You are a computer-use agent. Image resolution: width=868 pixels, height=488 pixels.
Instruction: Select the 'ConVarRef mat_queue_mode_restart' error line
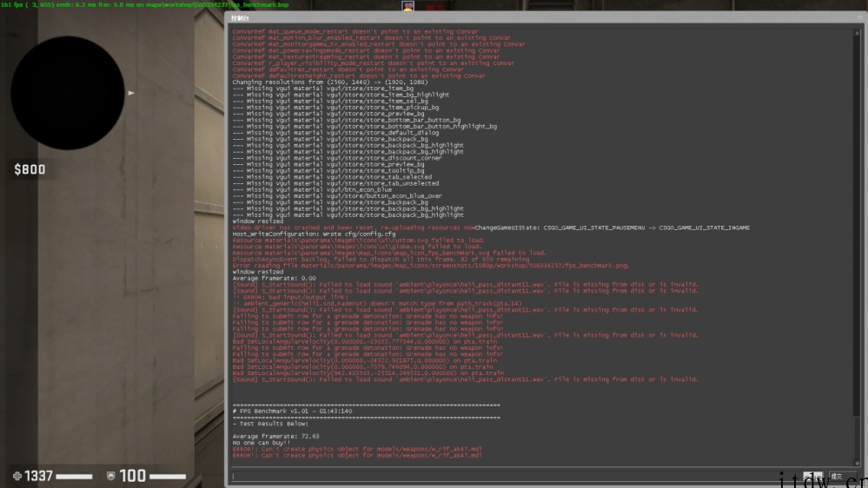pos(355,31)
